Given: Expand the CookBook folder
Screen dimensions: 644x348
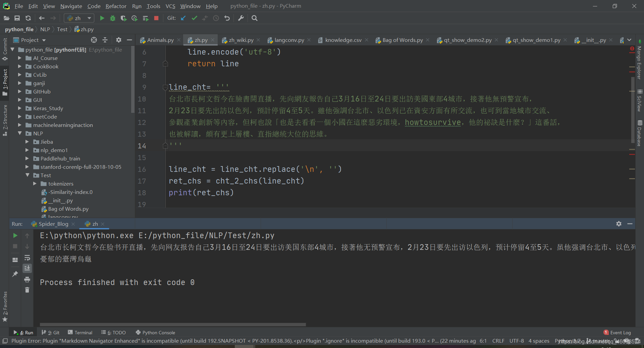Looking at the screenshot, I should tap(20, 66).
